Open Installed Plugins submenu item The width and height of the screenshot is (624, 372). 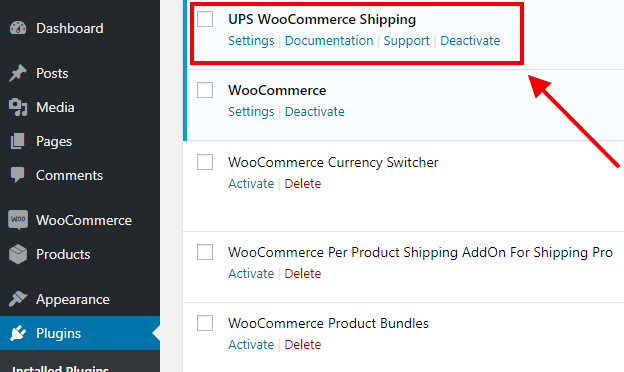coord(60,368)
